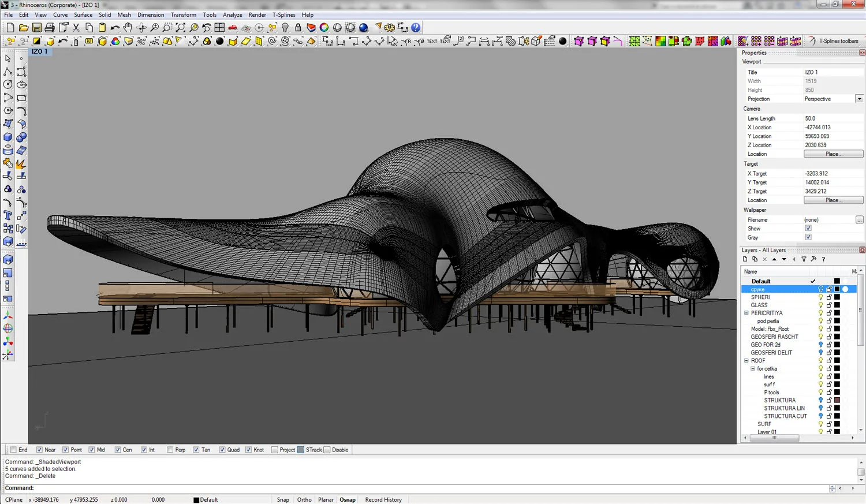Open the Surface menu
The width and height of the screenshot is (866, 504).
[x=83, y=15]
